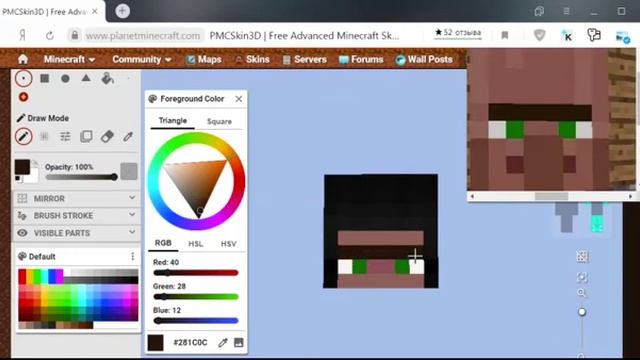Click the Default palette color grid
Viewport: 640px width, 360px height.
point(78,299)
